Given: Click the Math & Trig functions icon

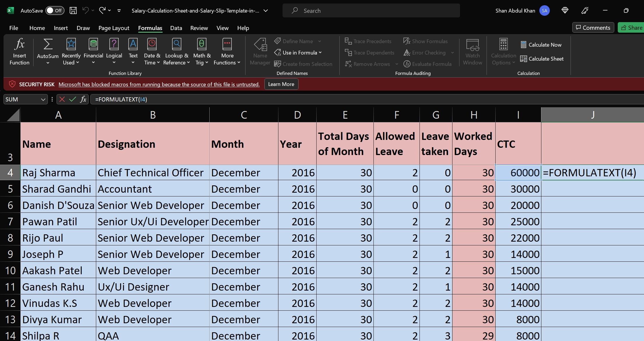Looking at the screenshot, I should point(201,51).
